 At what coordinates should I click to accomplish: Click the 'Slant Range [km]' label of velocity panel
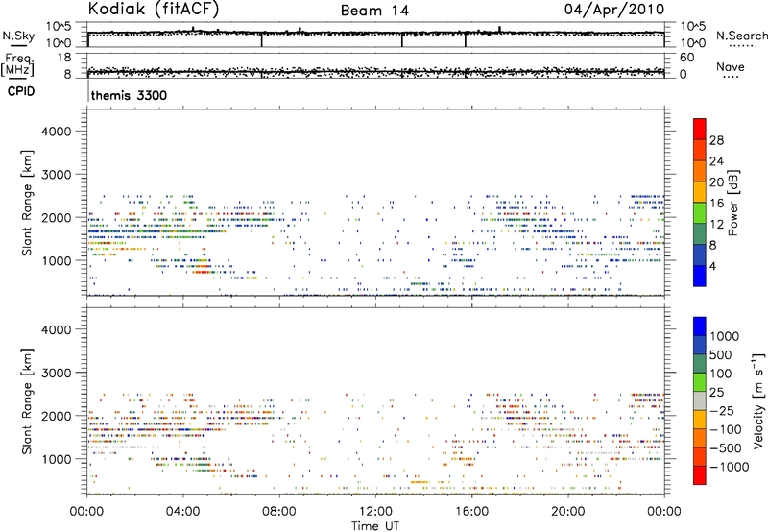click(x=27, y=401)
